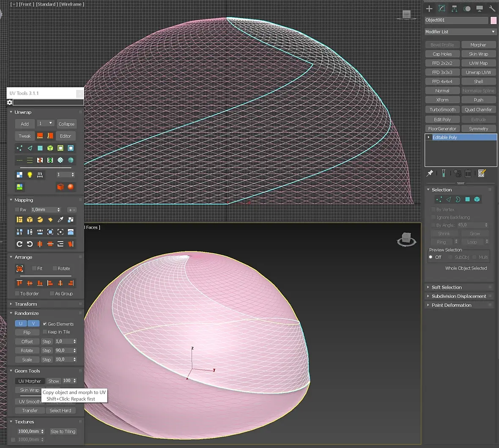The width and height of the screenshot is (499, 448).
Task: Open the Utilities wrench panel
Action: click(492, 8)
